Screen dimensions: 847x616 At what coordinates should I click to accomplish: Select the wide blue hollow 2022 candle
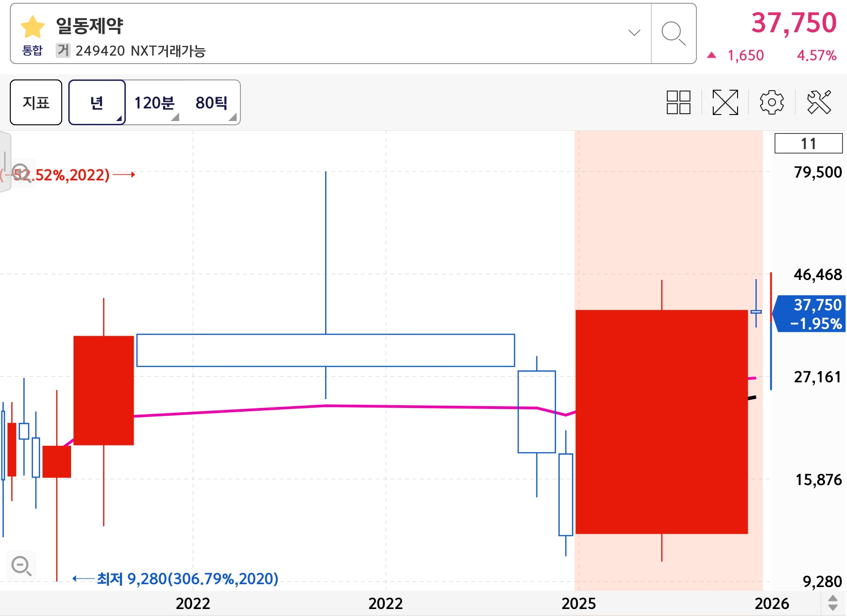click(326, 350)
